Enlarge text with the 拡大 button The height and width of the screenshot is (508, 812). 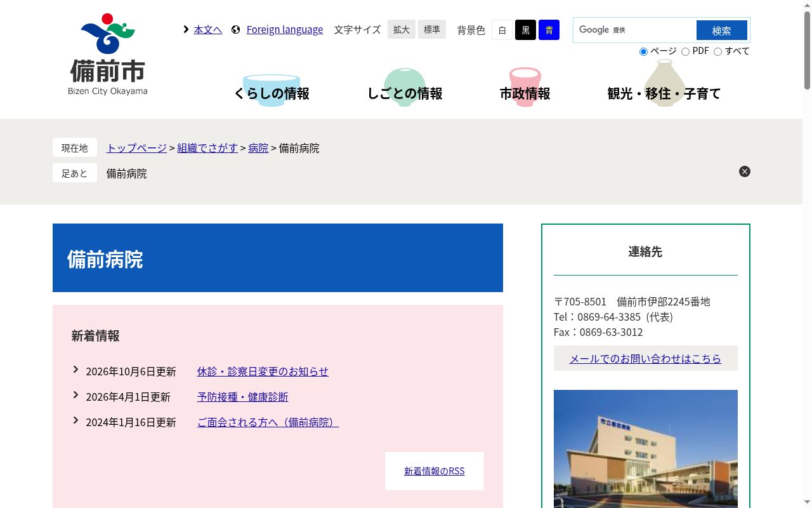pos(402,29)
